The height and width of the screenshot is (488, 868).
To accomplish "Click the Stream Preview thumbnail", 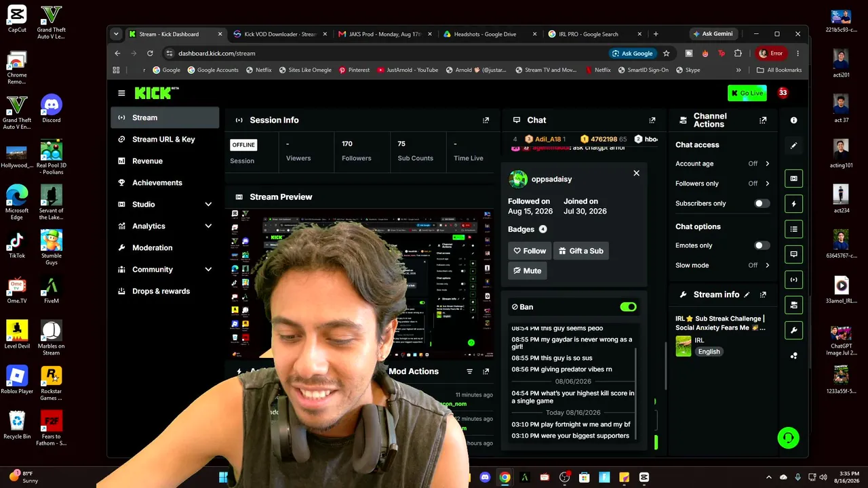I will 360,283.
